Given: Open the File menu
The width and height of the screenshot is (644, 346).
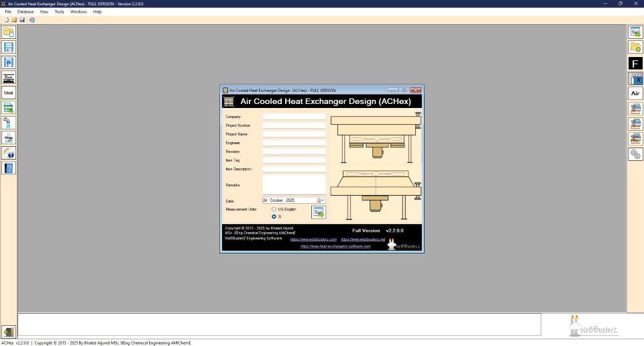Looking at the screenshot, I should tap(8, 12).
